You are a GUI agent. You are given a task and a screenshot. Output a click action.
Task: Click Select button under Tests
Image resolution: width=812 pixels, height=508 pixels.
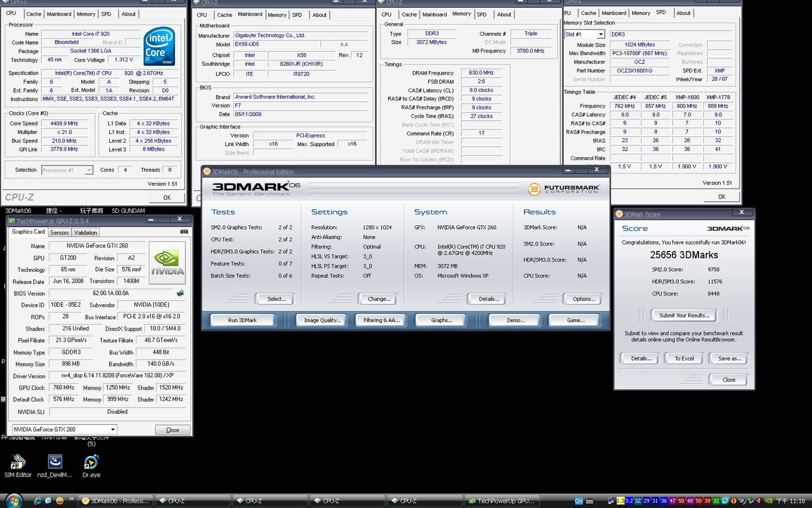pos(276,299)
